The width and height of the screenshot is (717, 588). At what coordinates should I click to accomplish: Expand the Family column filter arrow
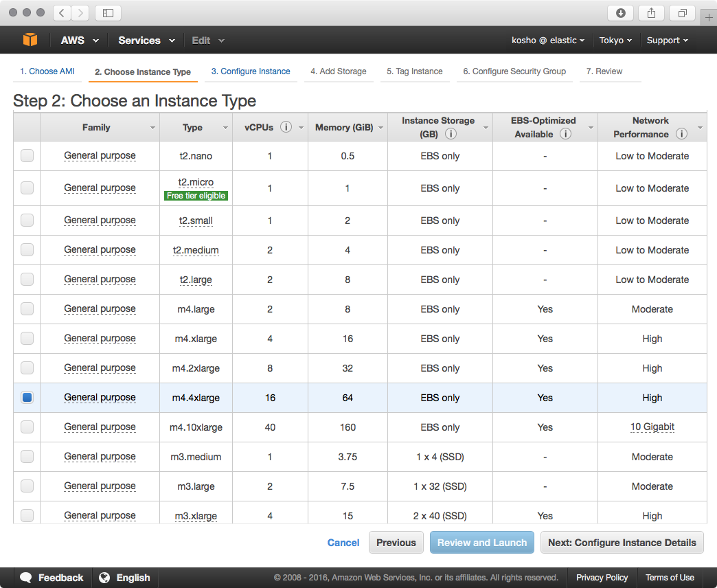(152, 128)
